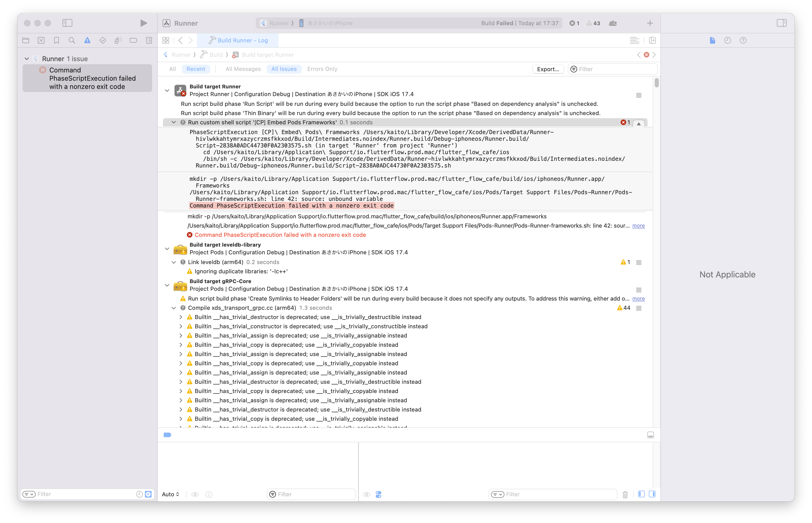Collapse Compile xds_transport_grpc.cc warnings list
812x523 pixels.
pyautogui.click(x=174, y=308)
